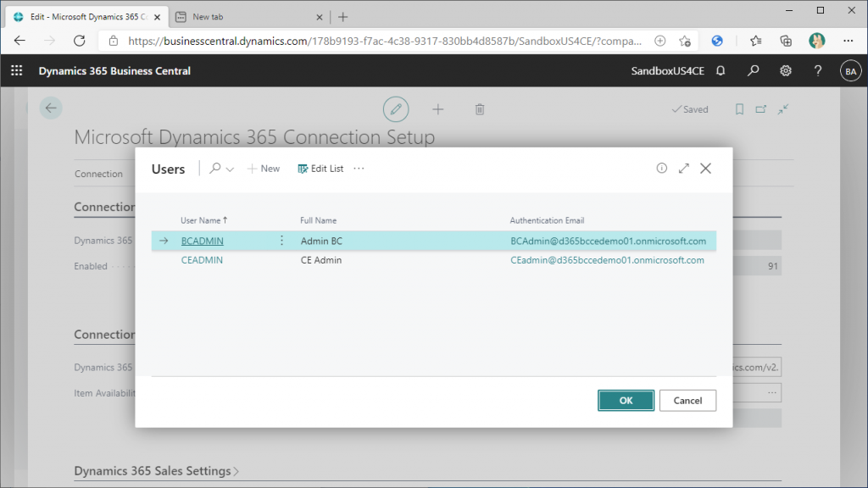Click browser back arrow
This screenshot has width=868, height=488.
coord(20,41)
